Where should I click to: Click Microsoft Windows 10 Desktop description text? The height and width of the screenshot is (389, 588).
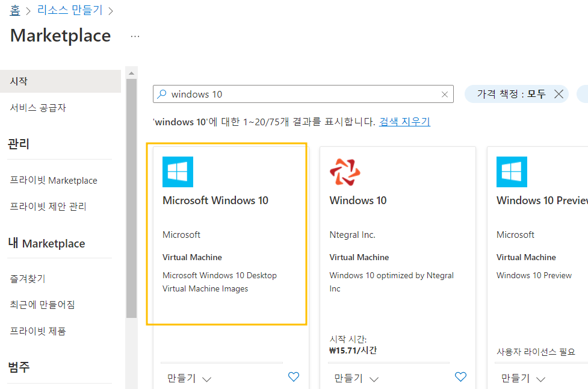point(220,282)
